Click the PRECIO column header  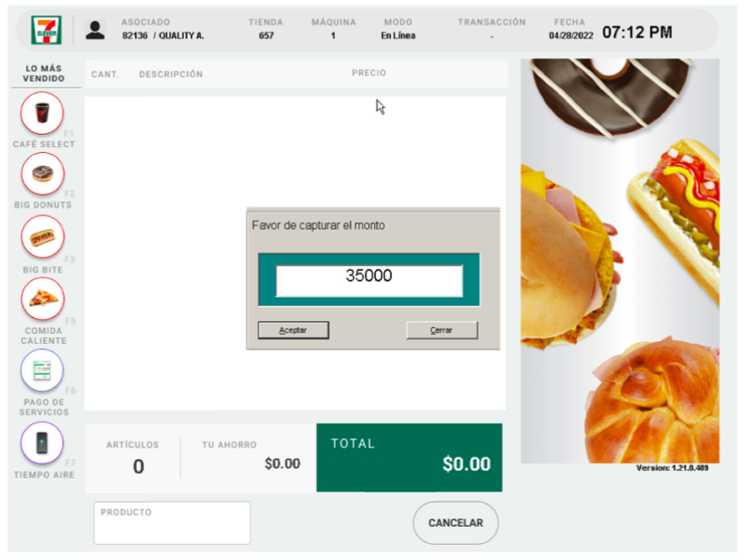coord(368,73)
